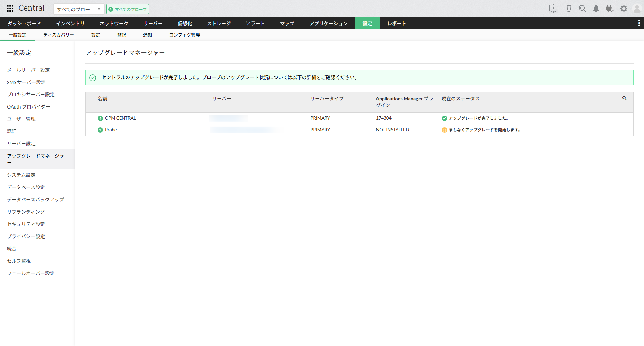The height and width of the screenshot is (346, 644).
Task: Open the レポート menu tab
Action: pos(397,23)
